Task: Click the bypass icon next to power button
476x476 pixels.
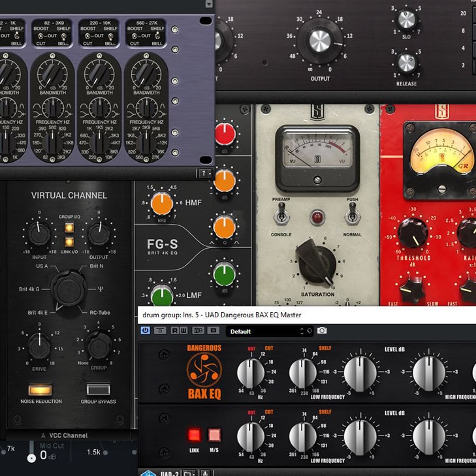Action: click(x=159, y=331)
